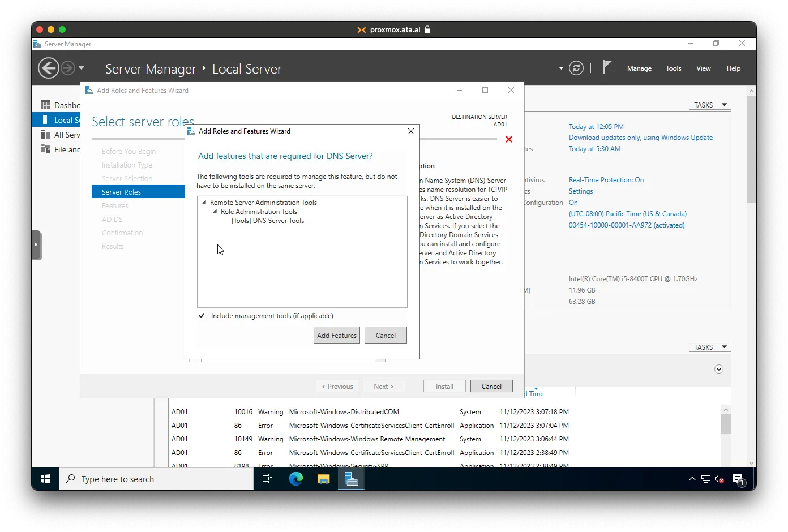This screenshot has height=532, width=788.
Task: Open the Help menu
Action: (734, 68)
